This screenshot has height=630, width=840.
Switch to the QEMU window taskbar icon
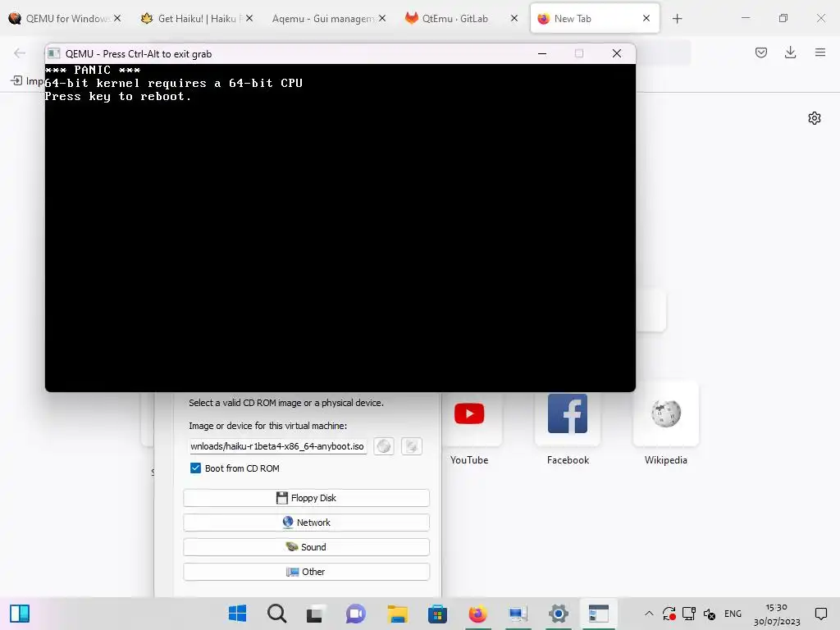598,614
